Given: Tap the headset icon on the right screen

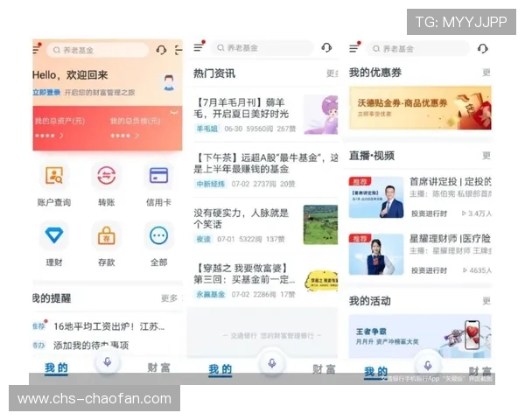Looking at the screenshot, I should click(x=482, y=49).
